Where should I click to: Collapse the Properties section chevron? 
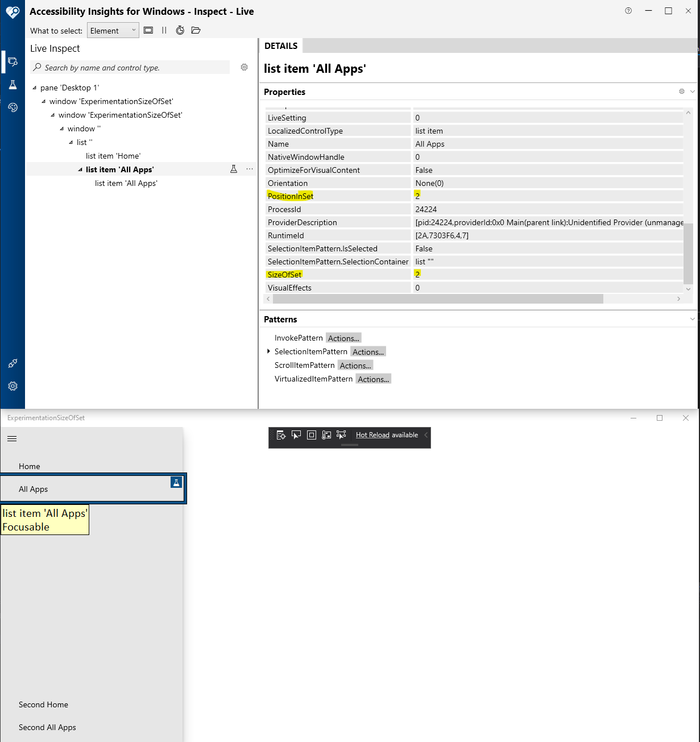click(x=691, y=92)
